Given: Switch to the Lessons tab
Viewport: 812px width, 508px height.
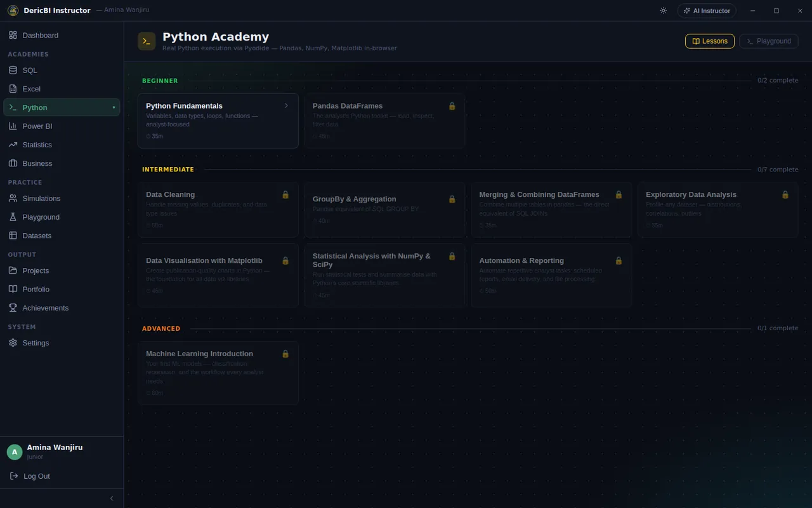Looking at the screenshot, I should pyautogui.click(x=710, y=41).
